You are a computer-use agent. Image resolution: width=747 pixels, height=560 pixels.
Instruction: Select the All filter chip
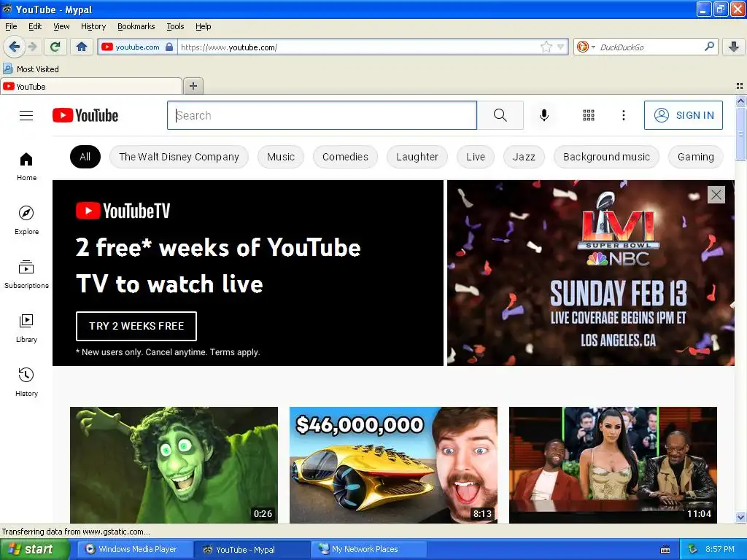pyautogui.click(x=85, y=157)
